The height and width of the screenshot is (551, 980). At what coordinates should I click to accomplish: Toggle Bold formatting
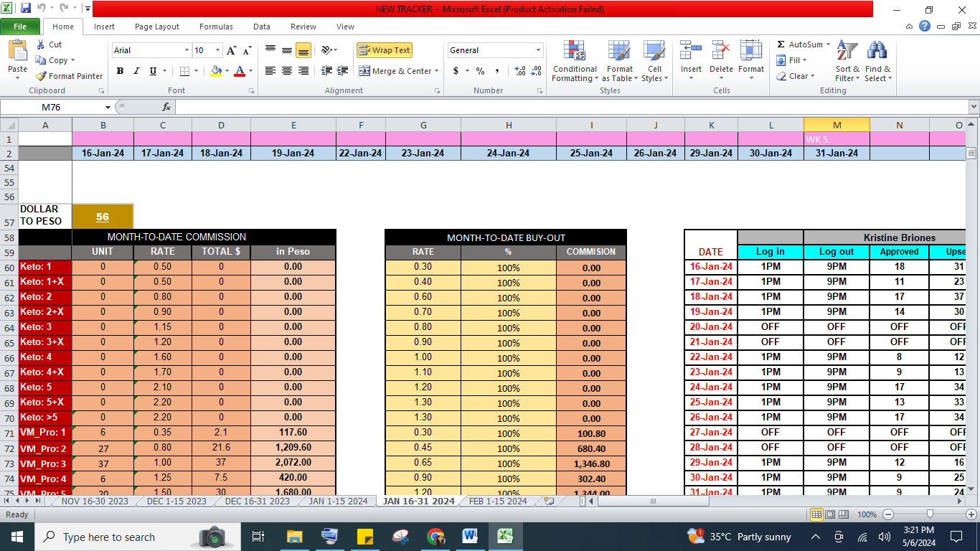coord(120,71)
